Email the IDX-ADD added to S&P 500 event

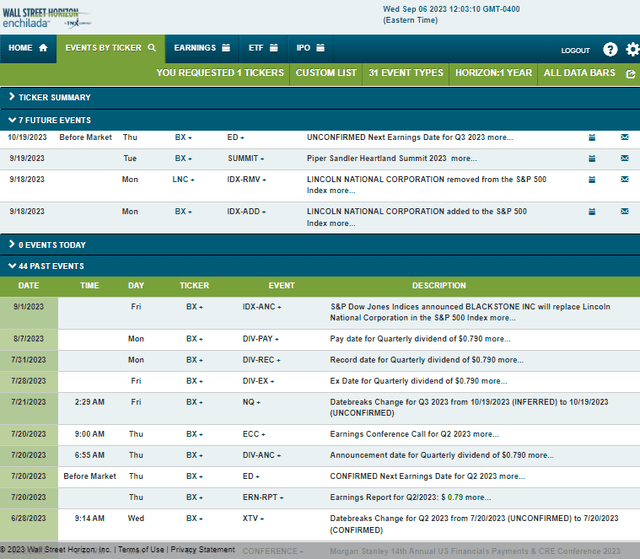pos(624,211)
